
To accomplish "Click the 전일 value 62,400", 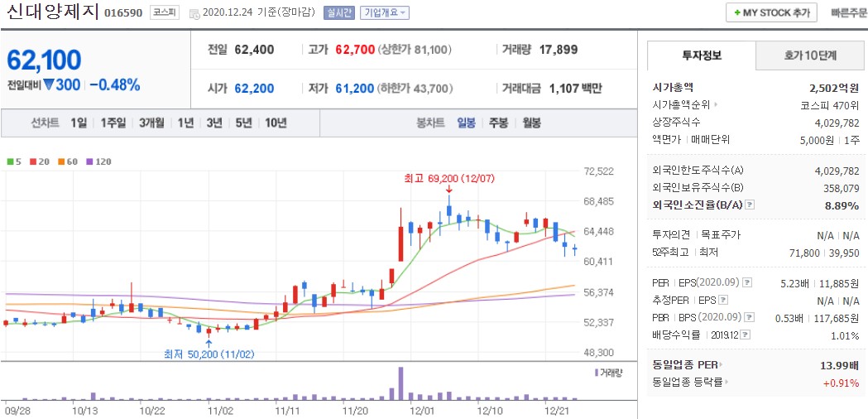I will [x=254, y=50].
